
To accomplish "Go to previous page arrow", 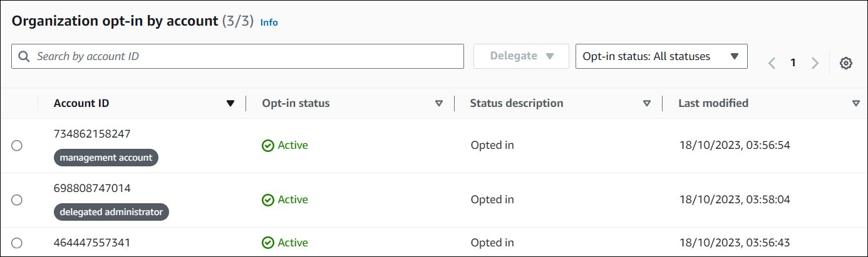I will pos(772,63).
